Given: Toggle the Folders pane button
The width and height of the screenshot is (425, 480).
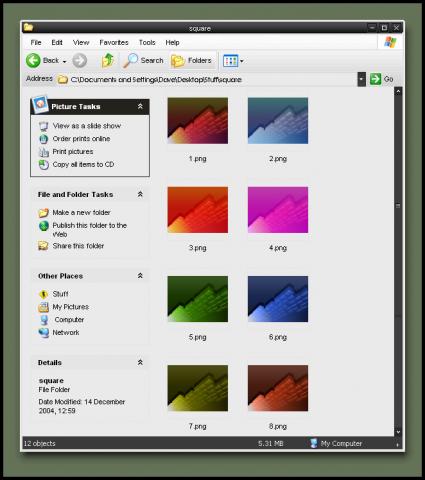Looking at the screenshot, I should [x=192, y=61].
